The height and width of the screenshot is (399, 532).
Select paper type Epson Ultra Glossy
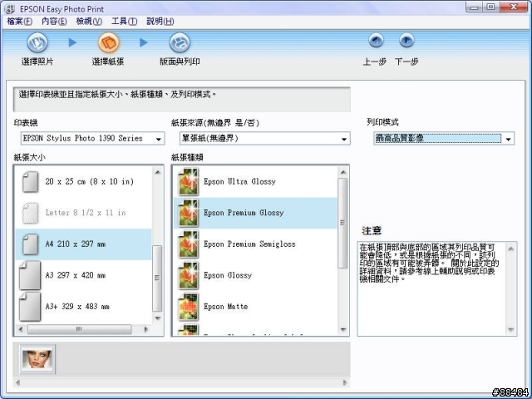pos(255,182)
